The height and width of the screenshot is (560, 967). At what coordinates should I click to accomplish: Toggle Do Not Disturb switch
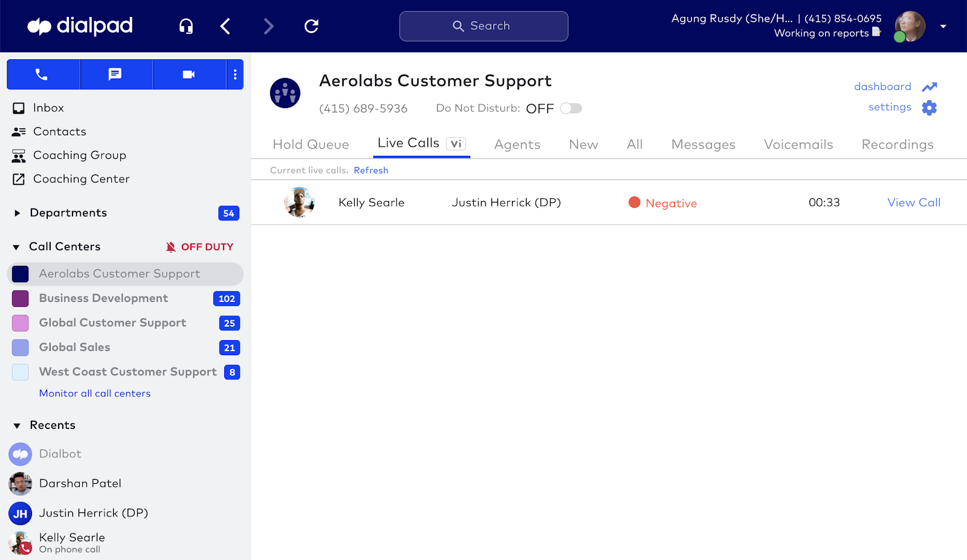click(571, 108)
